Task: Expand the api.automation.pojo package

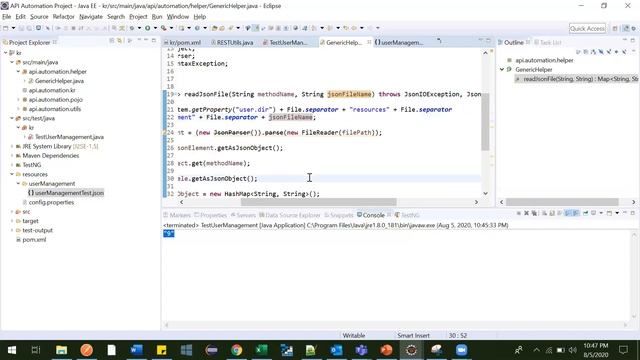Action: click(x=18, y=100)
